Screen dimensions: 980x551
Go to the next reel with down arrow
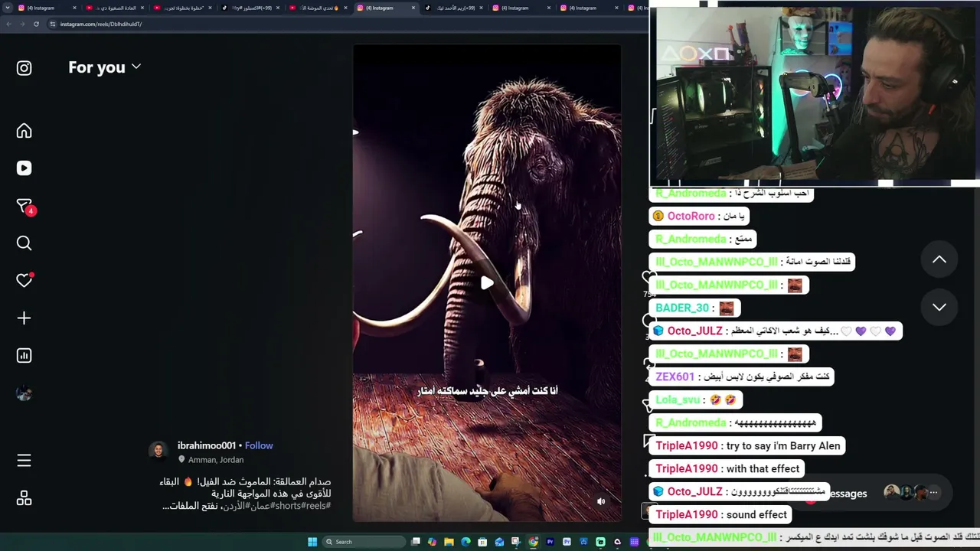pos(939,307)
